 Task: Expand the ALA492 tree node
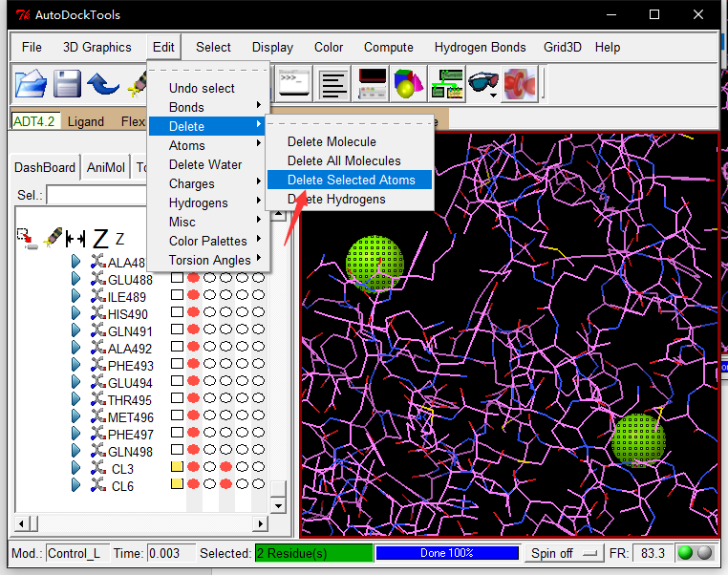[x=75, y=347]
